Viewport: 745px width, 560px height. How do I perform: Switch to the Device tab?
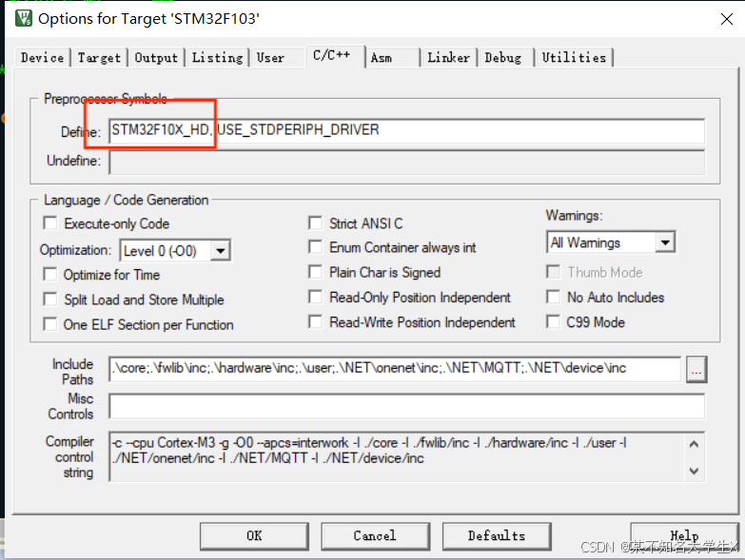pos(42,58)
